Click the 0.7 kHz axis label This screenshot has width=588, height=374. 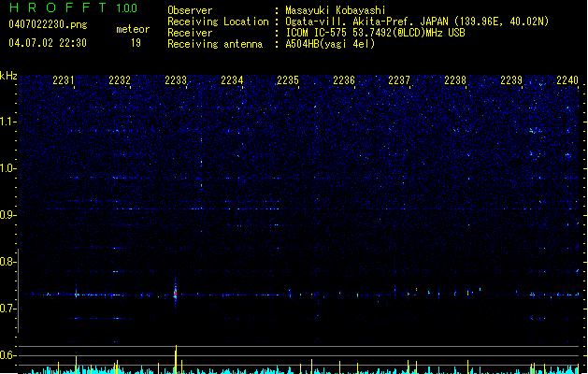tap(7, 309)
